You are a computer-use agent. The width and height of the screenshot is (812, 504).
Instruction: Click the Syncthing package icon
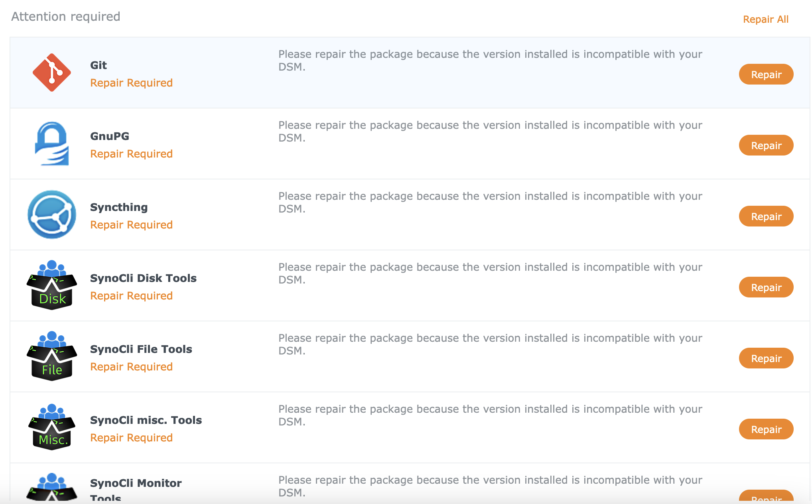(x=52, y=215)
